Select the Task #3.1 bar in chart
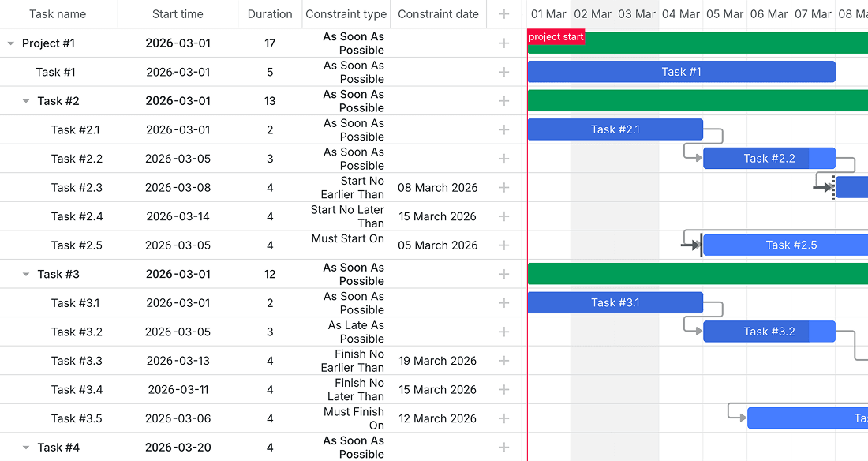This screenshot has height=461, width=868. pyautogui.click(x=615, y=302)
